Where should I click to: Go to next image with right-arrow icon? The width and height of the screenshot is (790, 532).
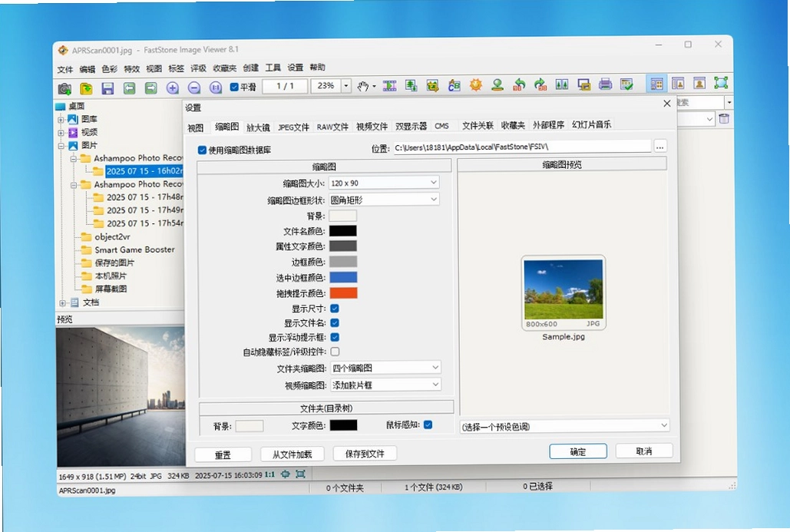150,88
